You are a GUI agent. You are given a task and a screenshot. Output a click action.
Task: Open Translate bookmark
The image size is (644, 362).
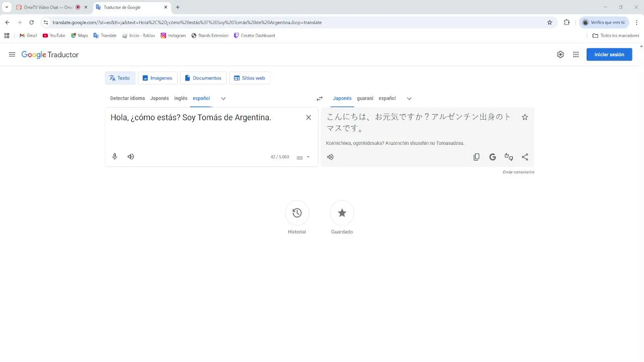(105, 36)
